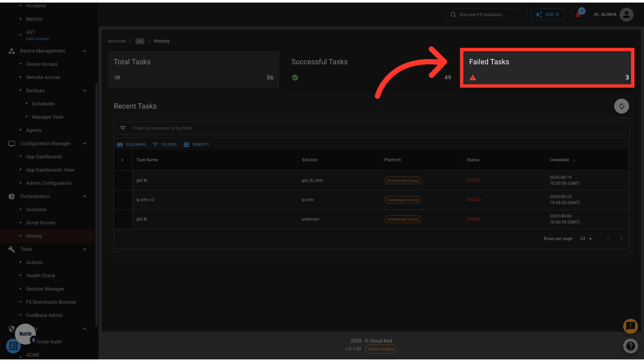Click the refresh Recent Tasks icon
This screenshot has width=644, height=362.
(x=621, y=106)
